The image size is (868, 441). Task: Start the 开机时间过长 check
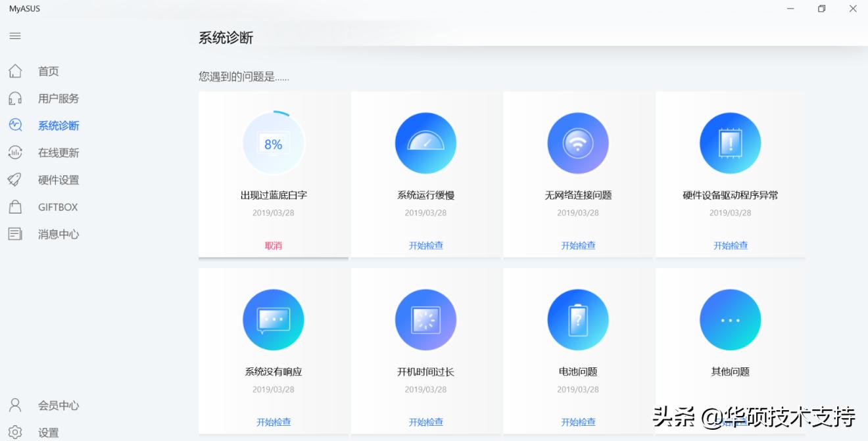425,421
